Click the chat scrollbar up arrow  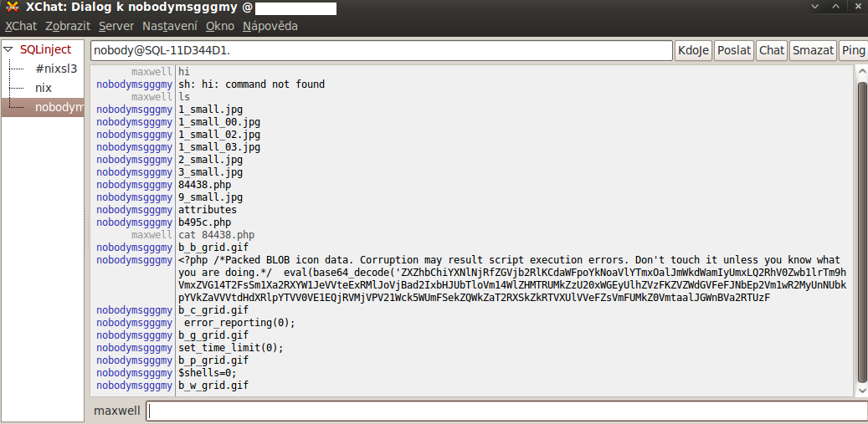[x=862, y=71]
